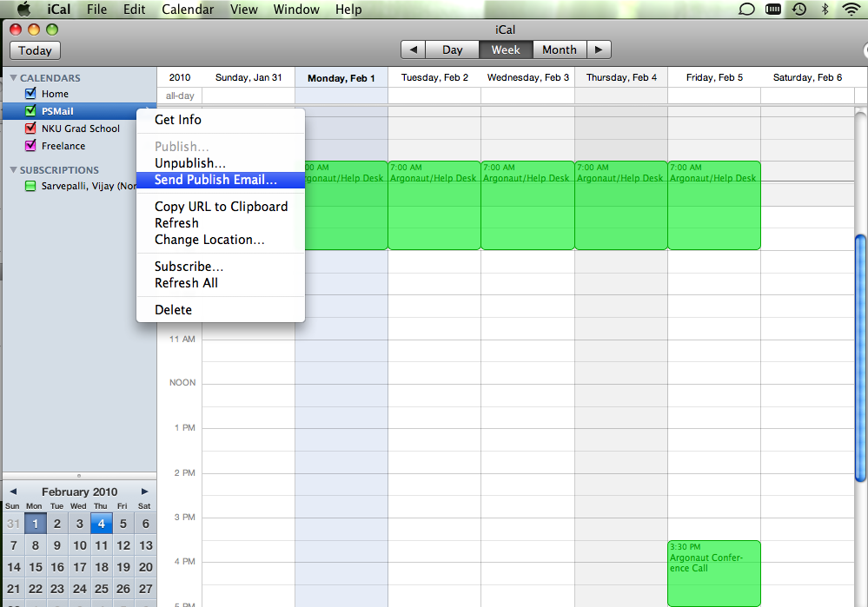Click the battery status icon
Screen dimensions: 868x607
click(772, 9)
